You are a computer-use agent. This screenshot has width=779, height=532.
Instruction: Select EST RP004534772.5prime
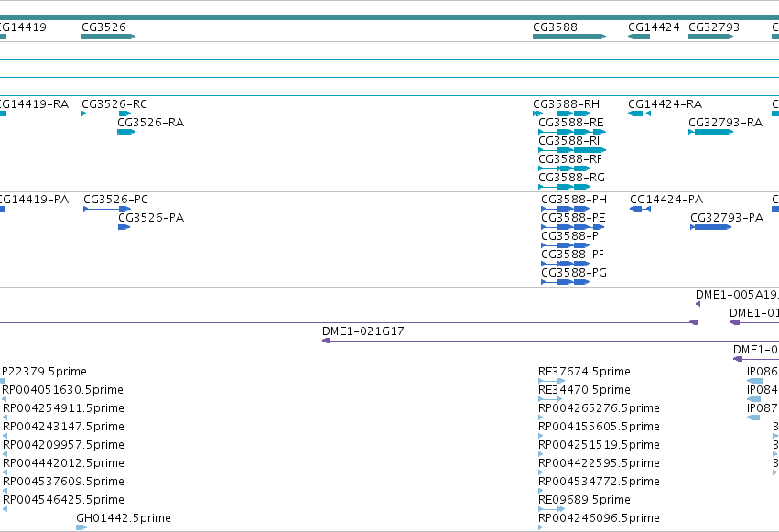pyautogui.click(x=541, y=491)
